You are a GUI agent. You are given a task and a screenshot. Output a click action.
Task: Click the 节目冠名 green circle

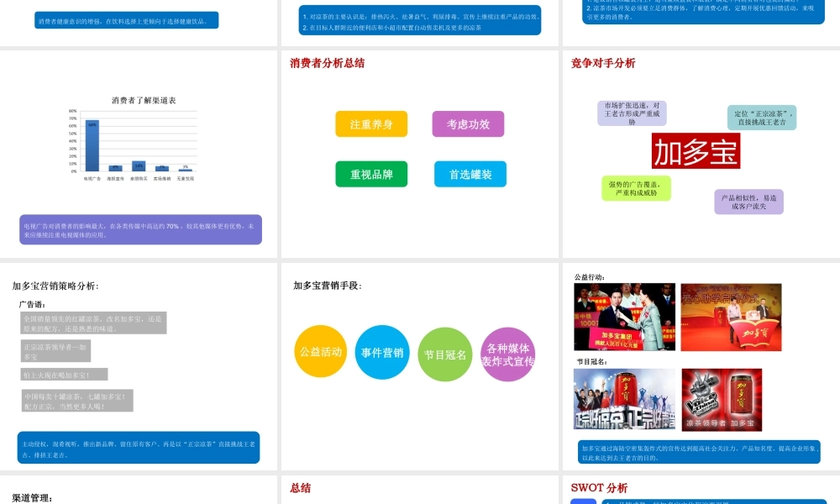(445, 354)
